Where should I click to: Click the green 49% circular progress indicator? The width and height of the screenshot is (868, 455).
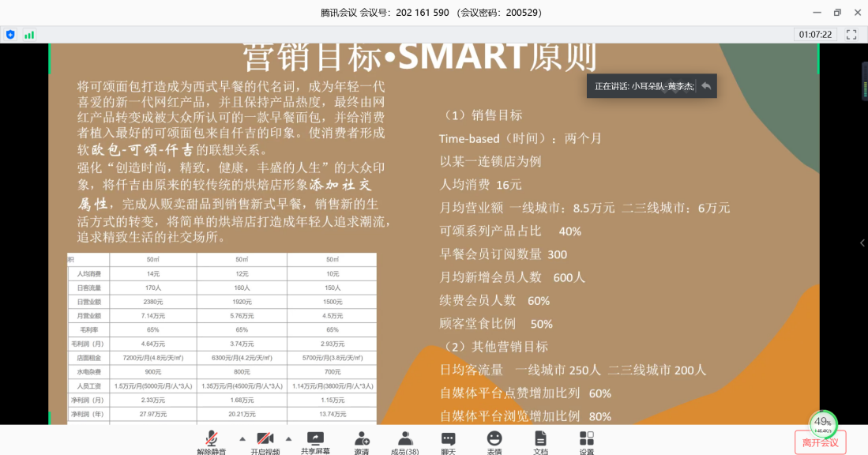[x=823, y=423]
